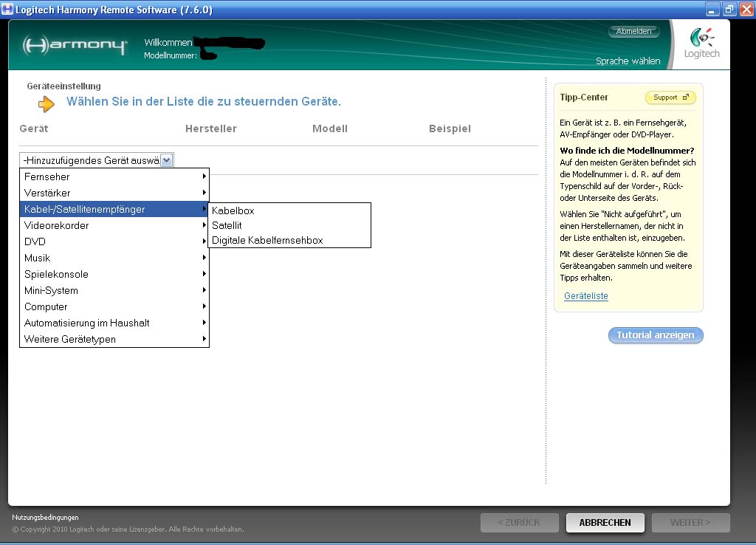The image size is (756, 545).
Task: Click the app icon in the title bar
Action: (7, 9)
